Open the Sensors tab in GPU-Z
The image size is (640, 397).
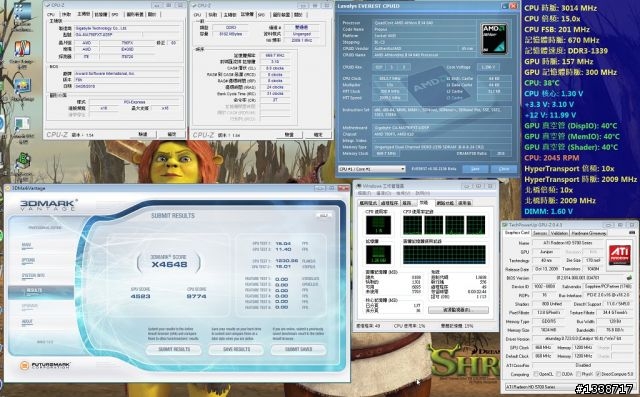click(x=540, y=233)
